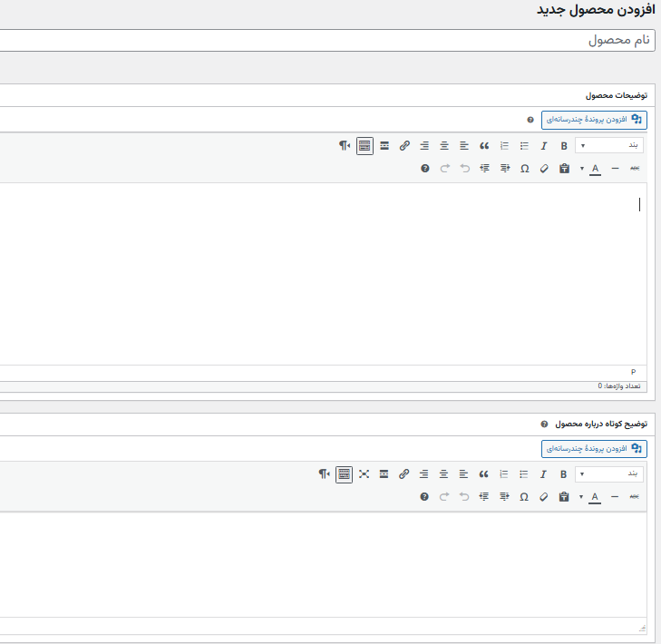Apply italic in product description toolbar

[x=544, y=146]
